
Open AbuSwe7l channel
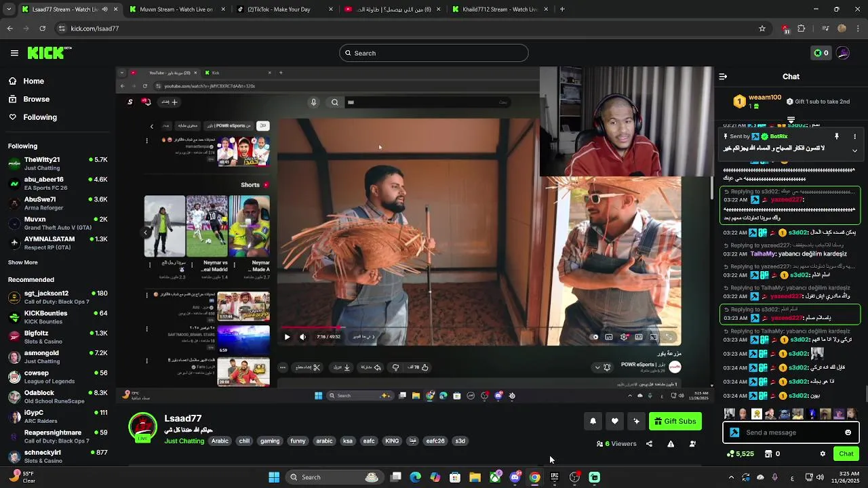click(58, 203)
